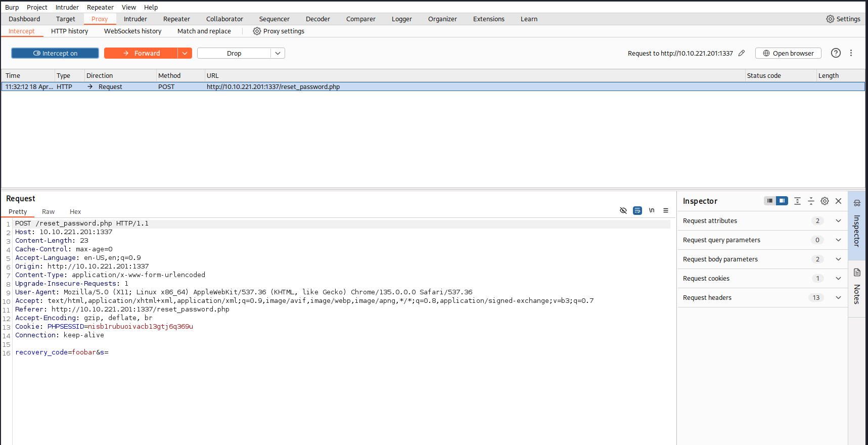The height and width of the screenshot is (445, 868).
Task: Open the Learn tab
Action: click(529, 19)
